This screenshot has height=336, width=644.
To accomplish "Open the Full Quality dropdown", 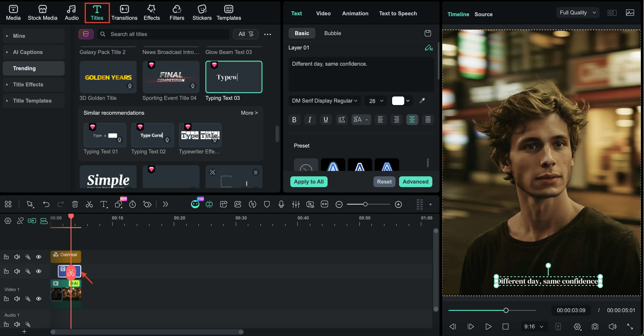I will point(577,13).
